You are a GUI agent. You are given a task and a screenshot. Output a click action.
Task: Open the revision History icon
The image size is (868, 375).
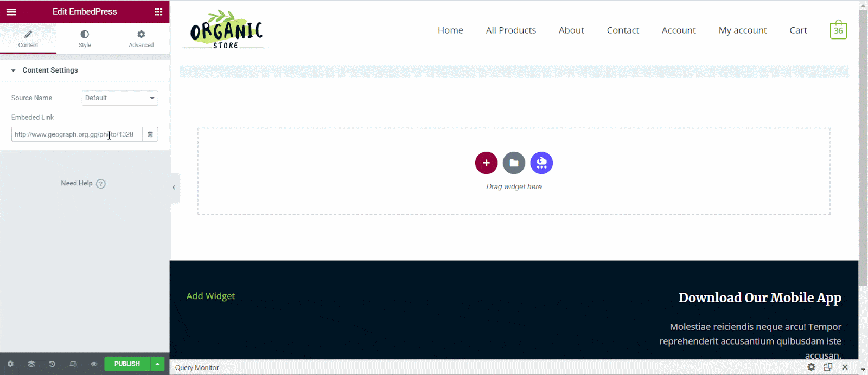click(x=52, y=364)
